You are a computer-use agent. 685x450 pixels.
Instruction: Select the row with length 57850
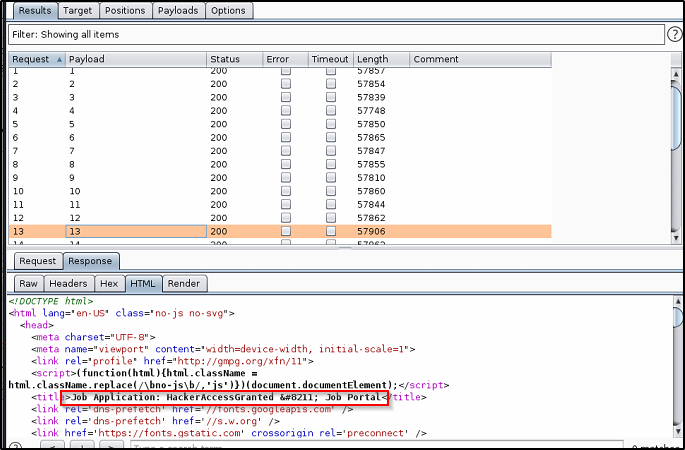point(280,124)
